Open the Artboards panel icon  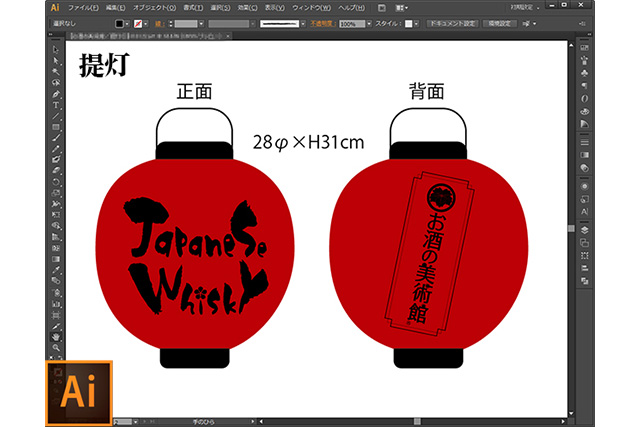click(x=584, y=243)
